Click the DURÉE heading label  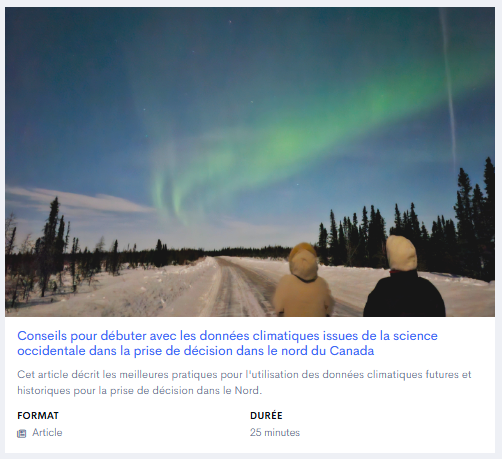pos(266,415)
